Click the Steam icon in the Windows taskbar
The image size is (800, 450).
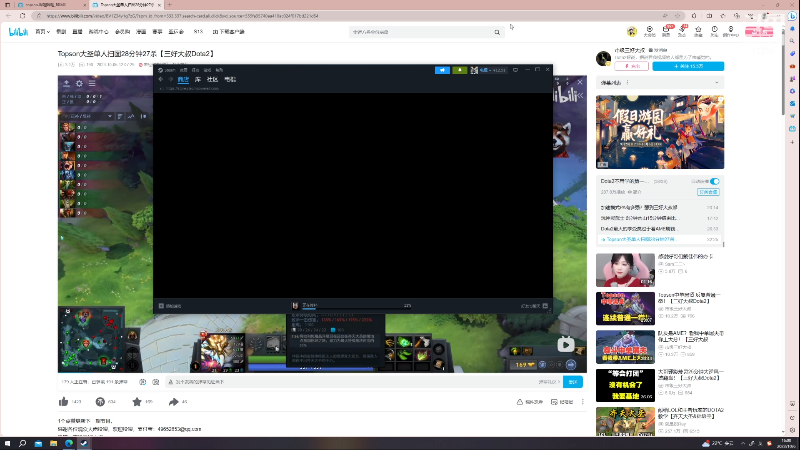point(84,443)
